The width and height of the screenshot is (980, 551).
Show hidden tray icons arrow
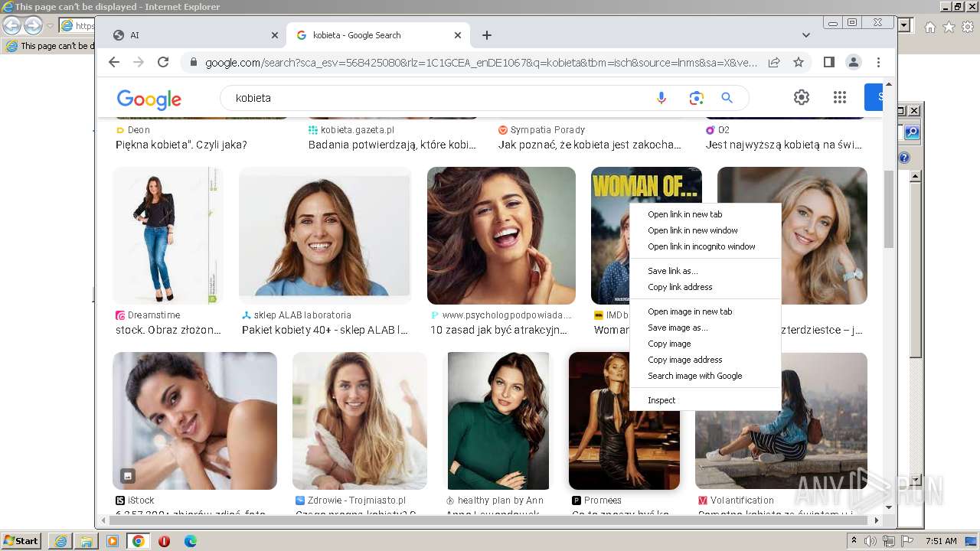pos(854,541)
